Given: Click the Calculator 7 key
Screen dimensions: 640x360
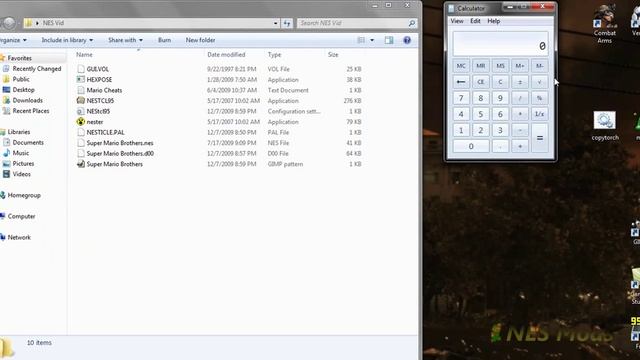Looking at the screenshot, I should tap(461, 98).
